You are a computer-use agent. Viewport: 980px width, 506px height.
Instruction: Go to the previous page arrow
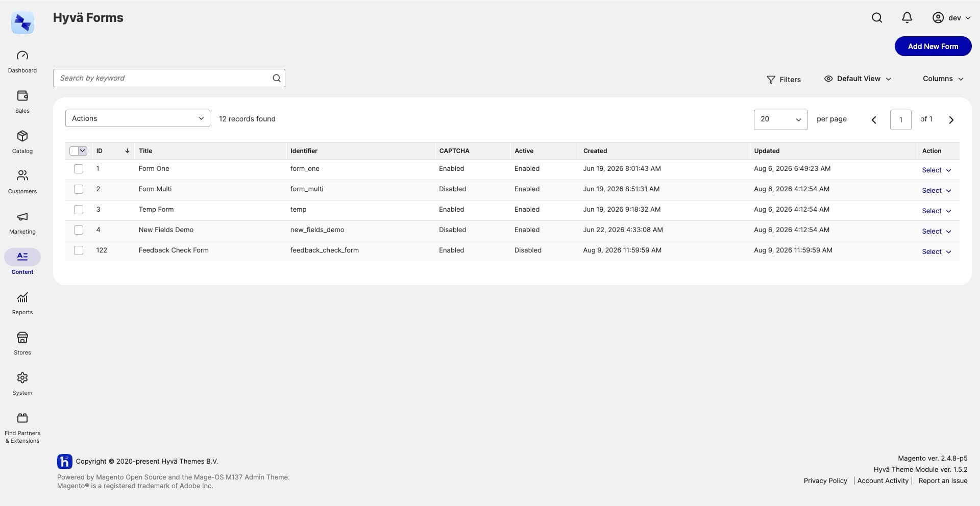tap(874, 120)
